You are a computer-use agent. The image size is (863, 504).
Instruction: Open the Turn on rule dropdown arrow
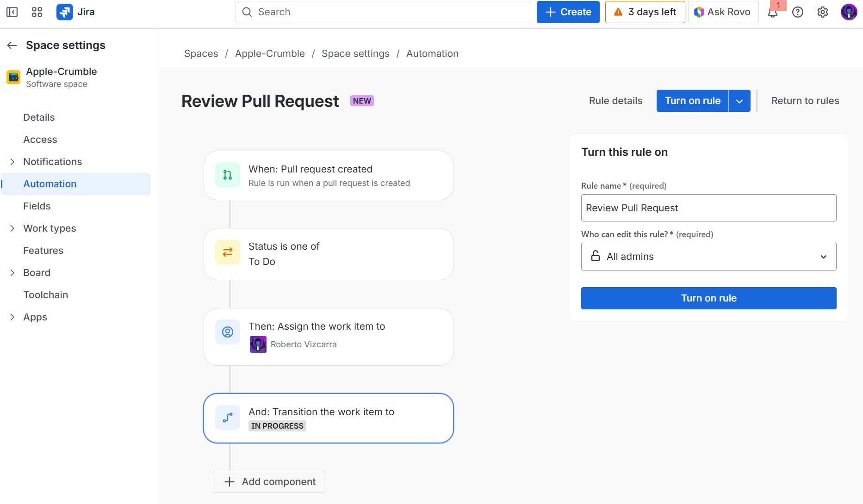[x=739, y=101]
